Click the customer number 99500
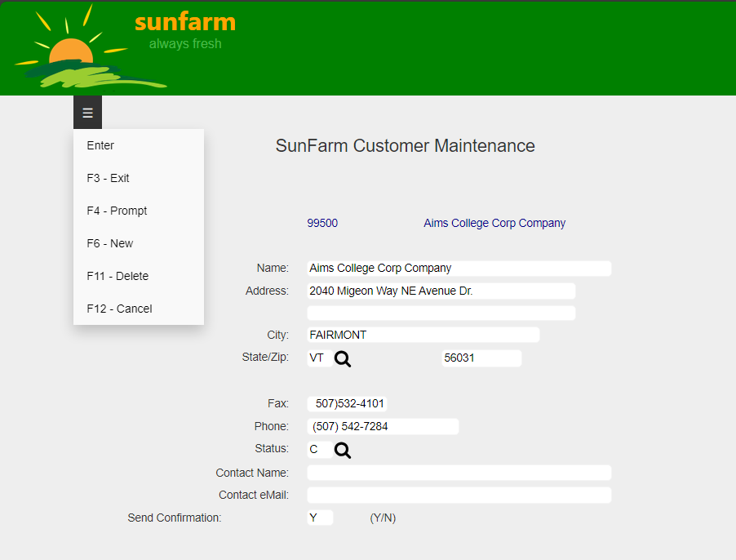Viewport: 736px width, 560px height. (x=322, y=223)
